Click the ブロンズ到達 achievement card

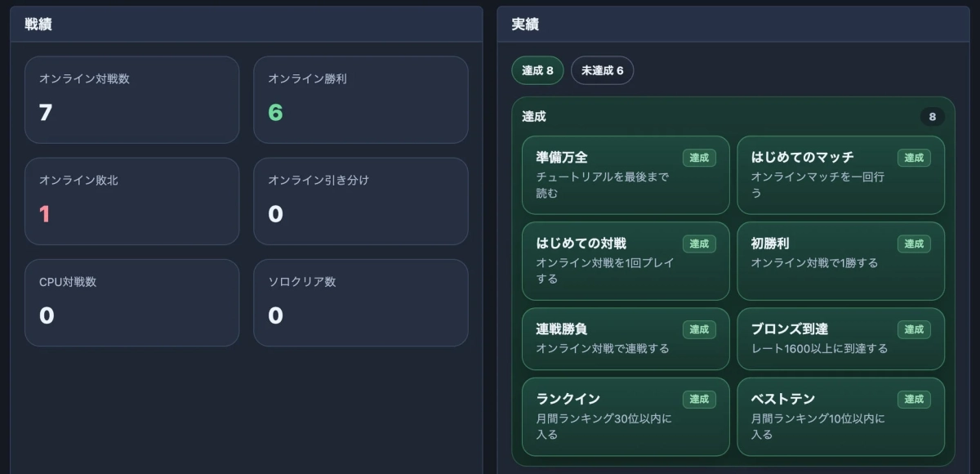coord(840,339)
